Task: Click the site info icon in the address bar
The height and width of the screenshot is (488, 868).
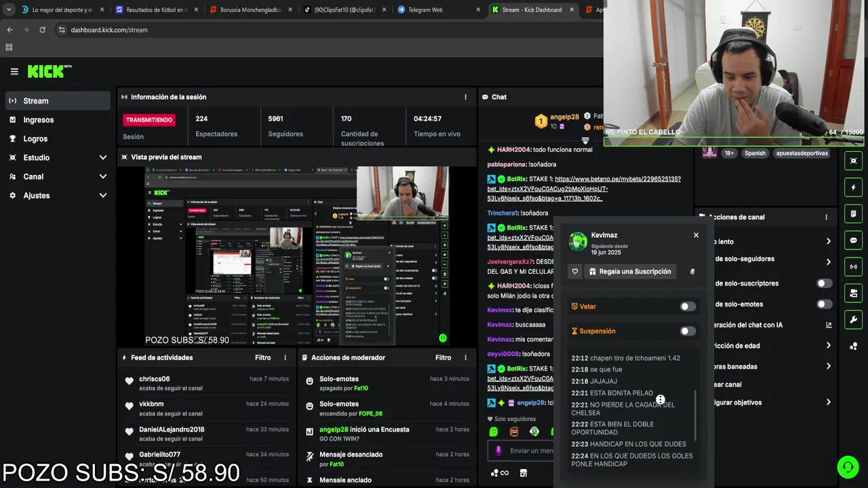Action: 62,30
